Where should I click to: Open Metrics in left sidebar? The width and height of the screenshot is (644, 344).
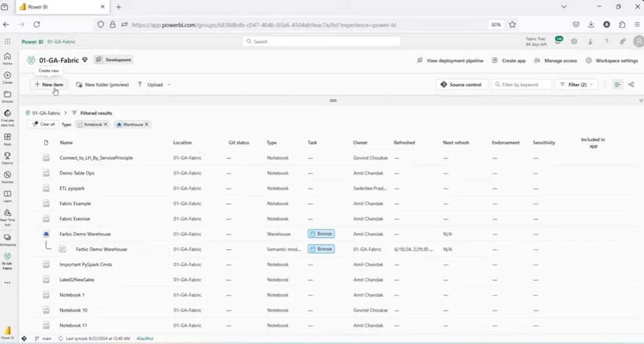[x=7, y=158]
